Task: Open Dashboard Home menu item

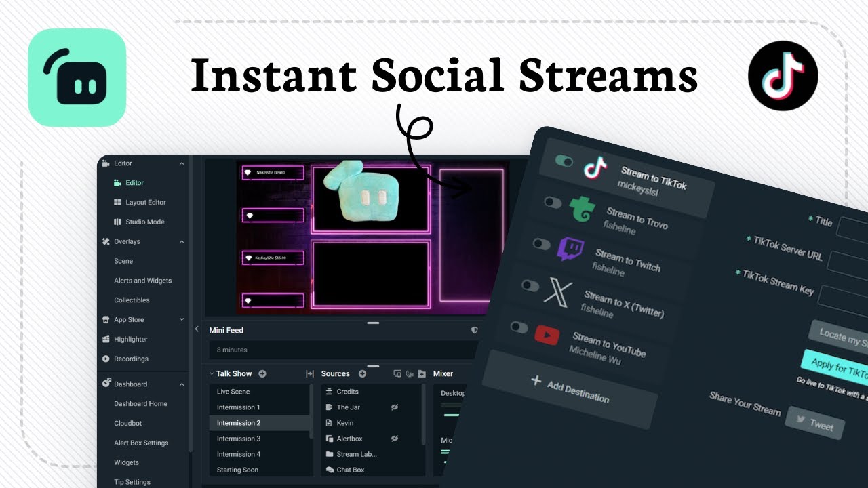Action: [140, 403]
